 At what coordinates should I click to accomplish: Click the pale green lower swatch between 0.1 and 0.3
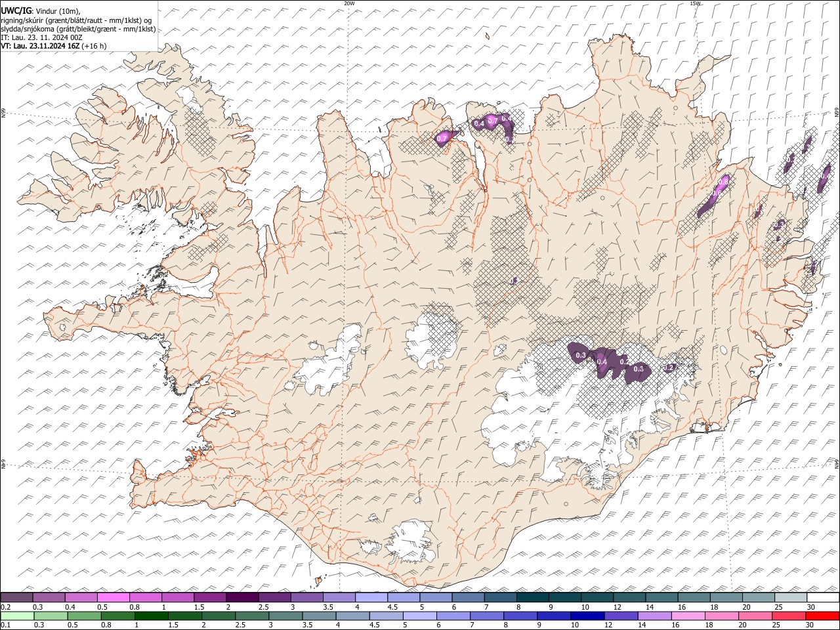[18, 616]
